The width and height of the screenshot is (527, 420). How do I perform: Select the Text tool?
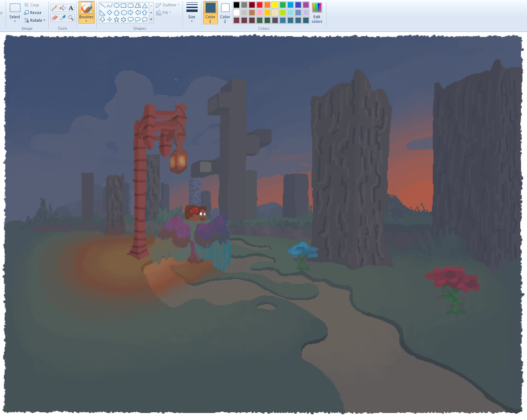[71, 8]
